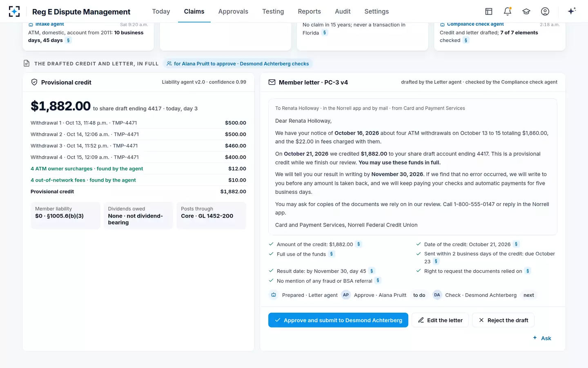This screenshot has height=368, width=588.
Task: Open the citation marker next to 'Florida'
Action: click(325, 33)
